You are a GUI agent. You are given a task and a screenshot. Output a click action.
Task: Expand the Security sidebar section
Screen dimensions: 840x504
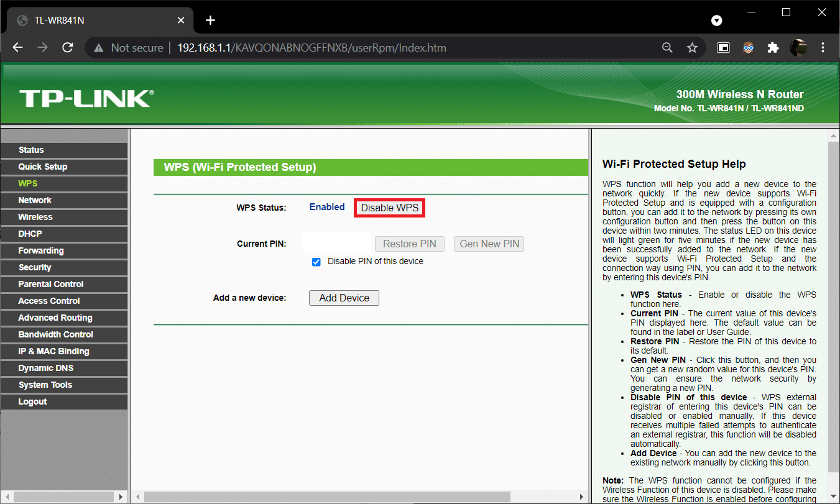coord(35,267)
